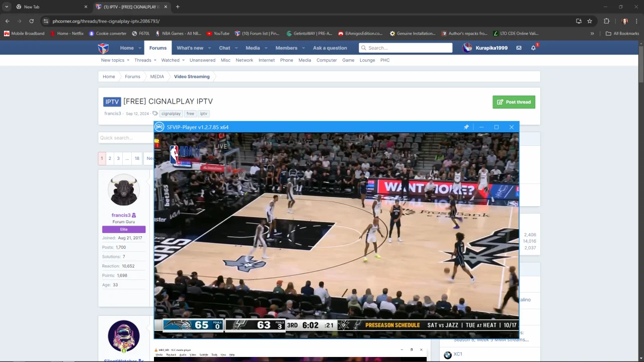Image resolution: width=644 pixels, height=362 pixels.
Task: Click the Post thread button
Action: 514,102
